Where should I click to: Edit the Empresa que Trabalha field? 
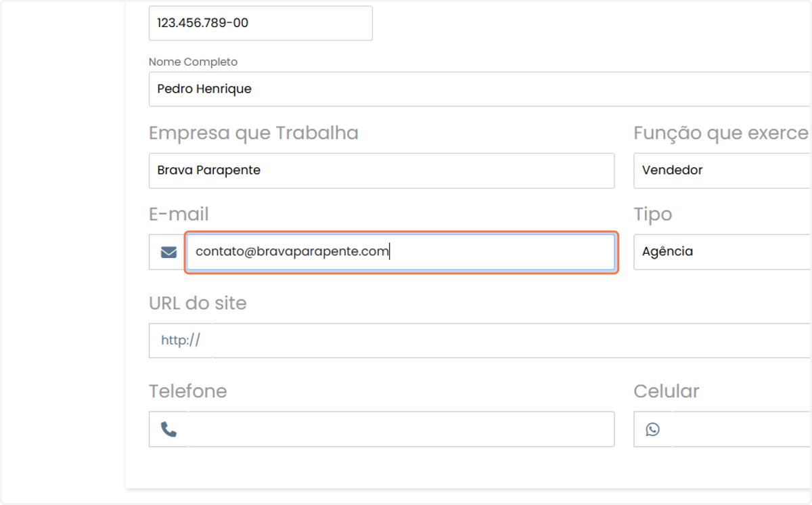pyautogui.click(x=382, y=171)
